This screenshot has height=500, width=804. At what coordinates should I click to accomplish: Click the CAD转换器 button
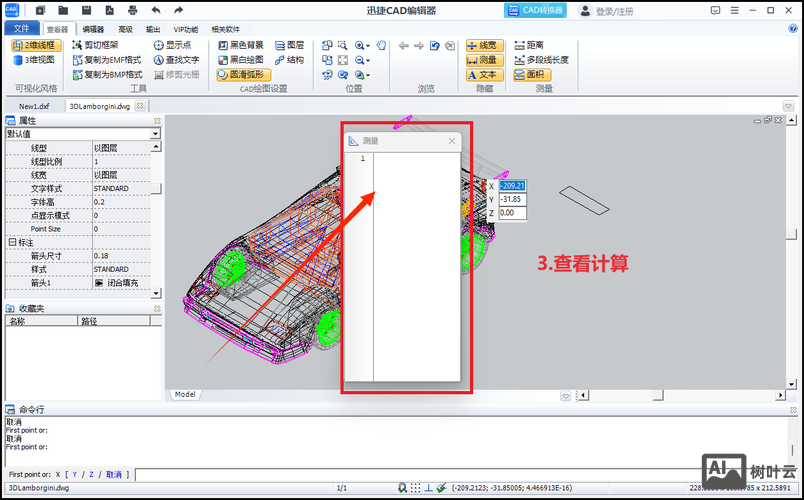coord(534,11)
